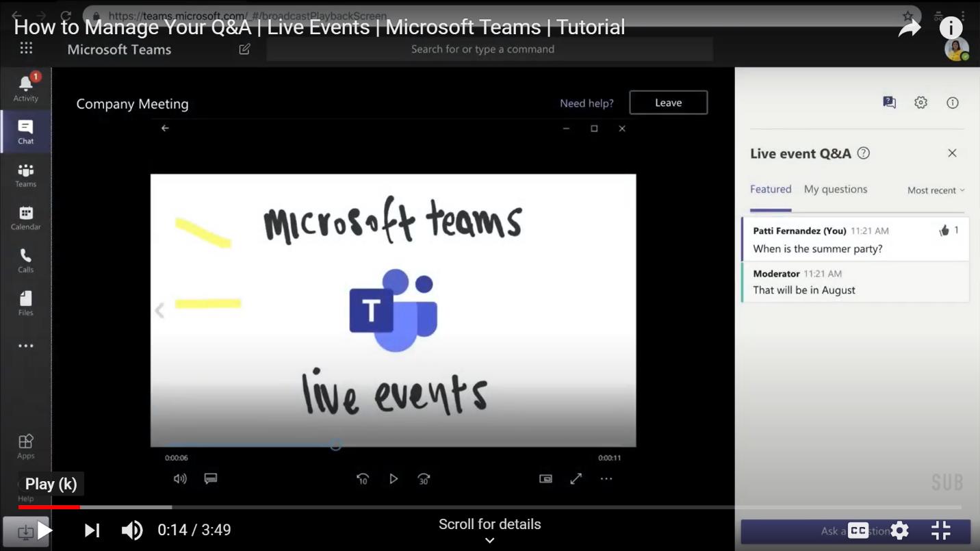Open the Q&A panel icon
This screenshot has width=980, height=551.
(x=889, y=103)
